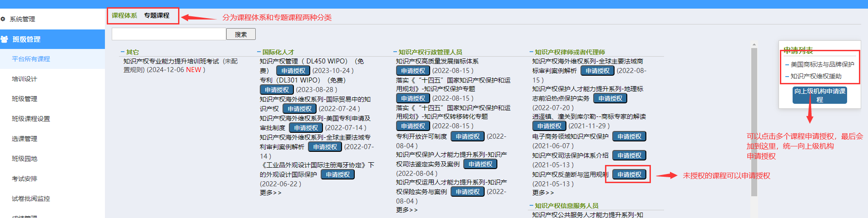Click the course search input field
Screen dimensions: 868x218
[169, 34]
